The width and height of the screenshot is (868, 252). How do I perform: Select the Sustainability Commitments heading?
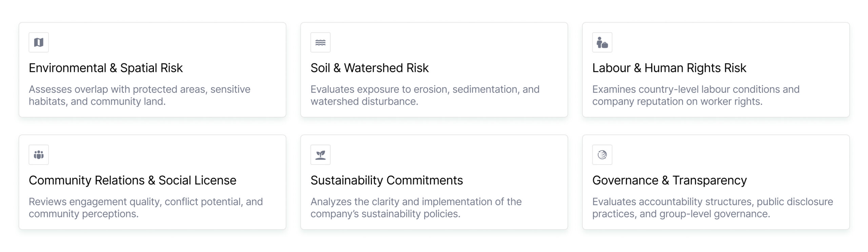coord(387,180)
